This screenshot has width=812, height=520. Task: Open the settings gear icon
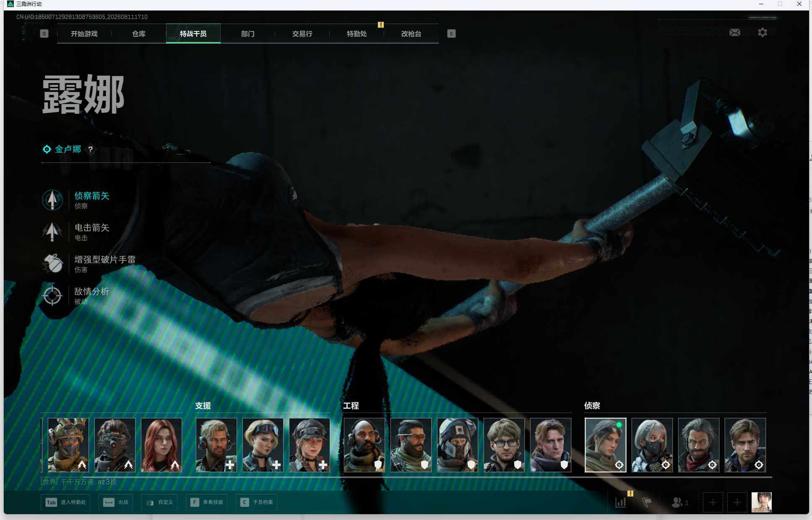(x=763, y=32)
